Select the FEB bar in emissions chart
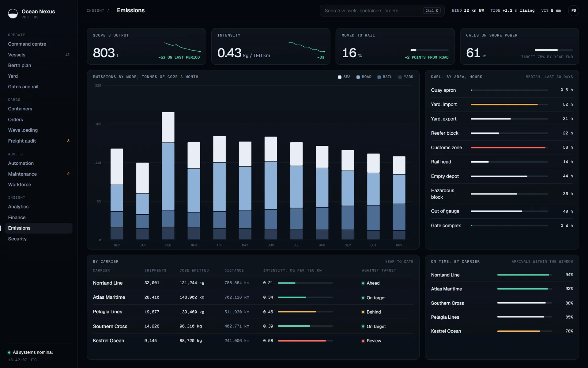588x368 pixels. coord(168,176)
